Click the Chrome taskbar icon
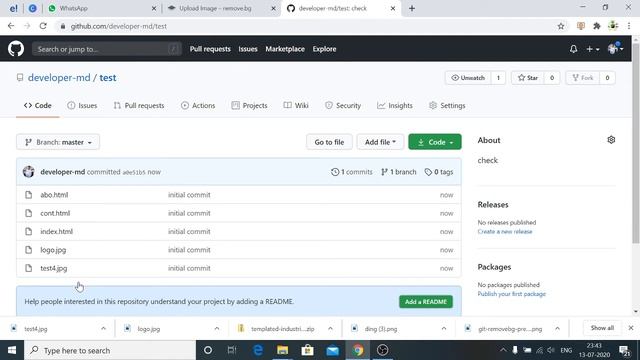Viewport: 640px width, 360px height. (x=358, y=350)
